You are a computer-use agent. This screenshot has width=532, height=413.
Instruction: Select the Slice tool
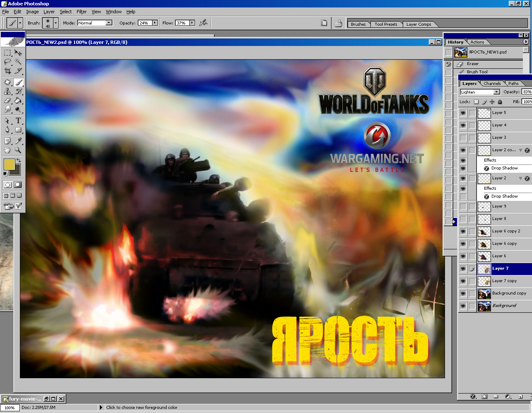click(x=18, y=71)
